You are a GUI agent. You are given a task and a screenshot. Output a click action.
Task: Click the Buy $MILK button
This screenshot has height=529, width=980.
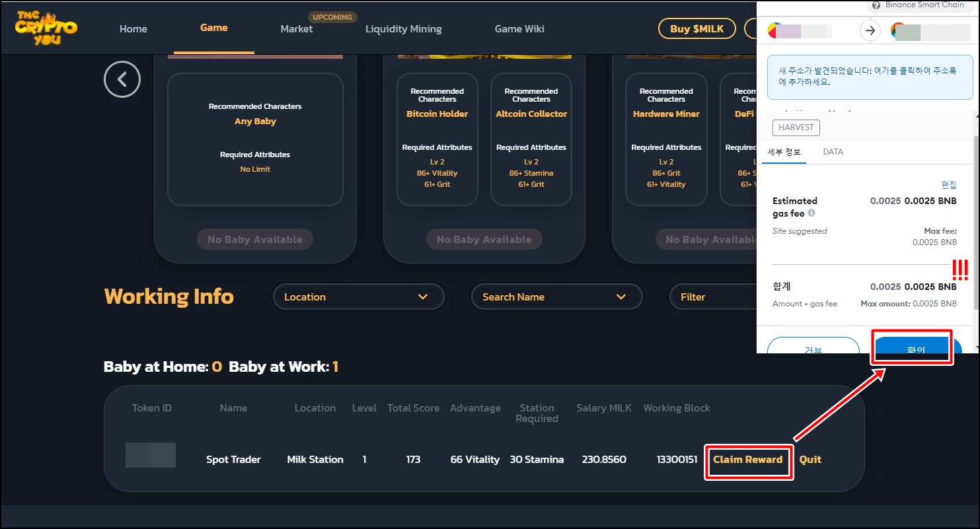click(x=697, y=28)
